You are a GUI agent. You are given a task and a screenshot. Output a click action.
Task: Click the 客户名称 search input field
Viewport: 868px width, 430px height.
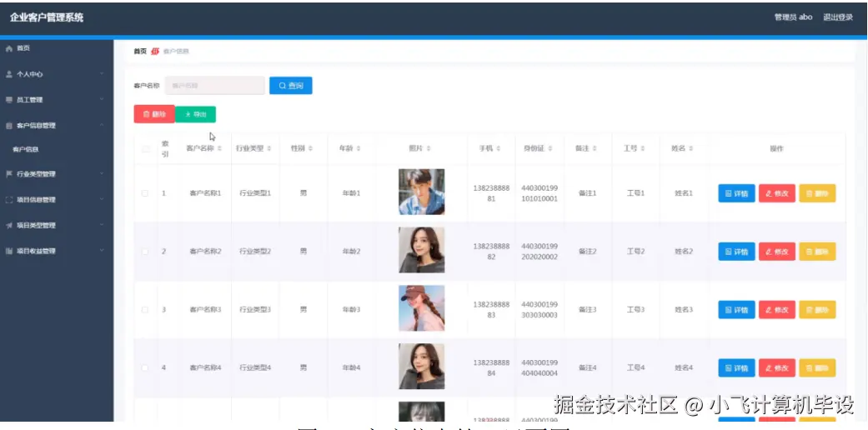(215, 86)
